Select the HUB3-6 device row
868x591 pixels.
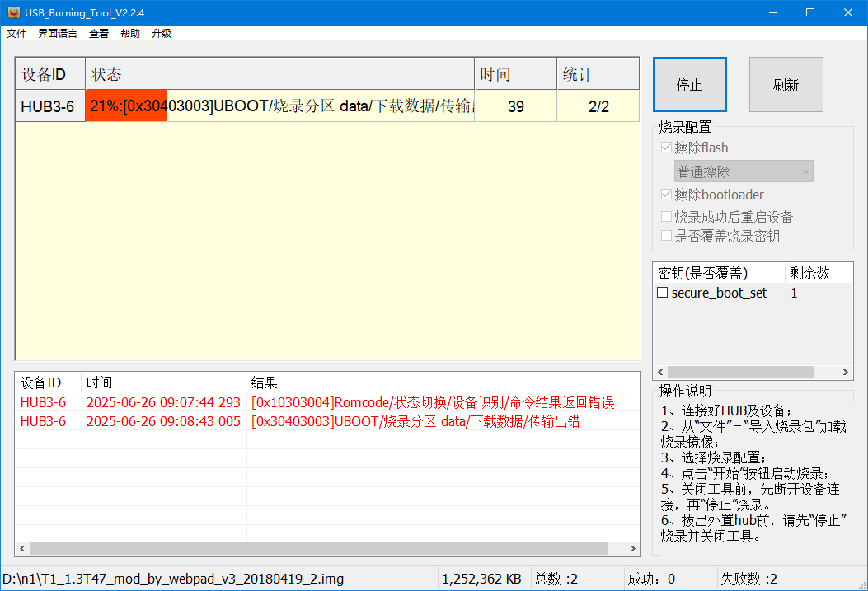point(49,106)
